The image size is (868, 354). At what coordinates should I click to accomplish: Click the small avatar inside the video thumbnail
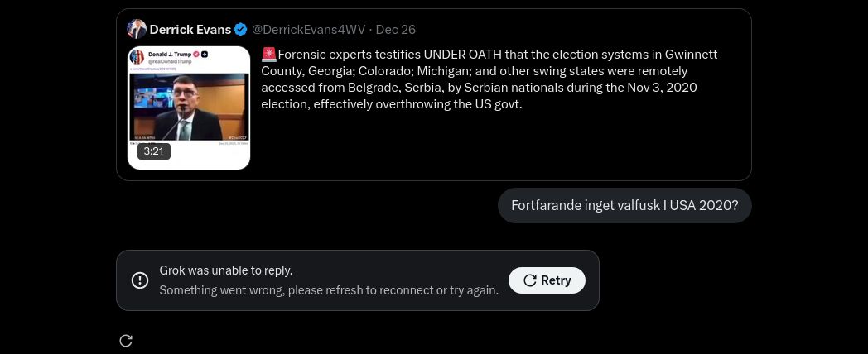coord(138,59)
